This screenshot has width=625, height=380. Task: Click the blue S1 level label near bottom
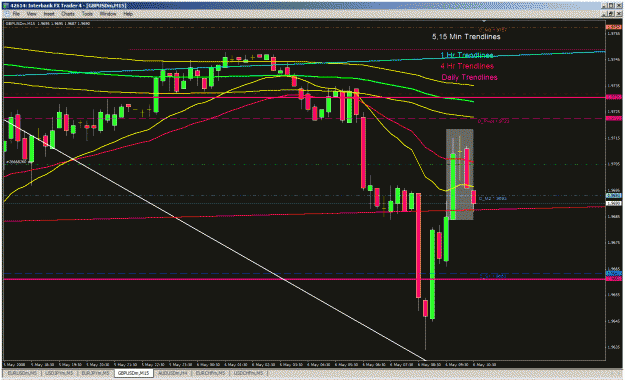click(x=493, y=276)
